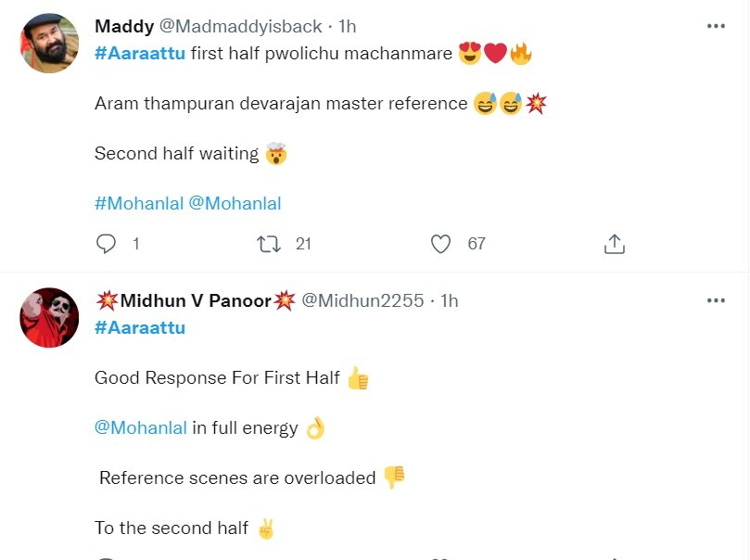Click the Maddy display name

tap(124, 26)
